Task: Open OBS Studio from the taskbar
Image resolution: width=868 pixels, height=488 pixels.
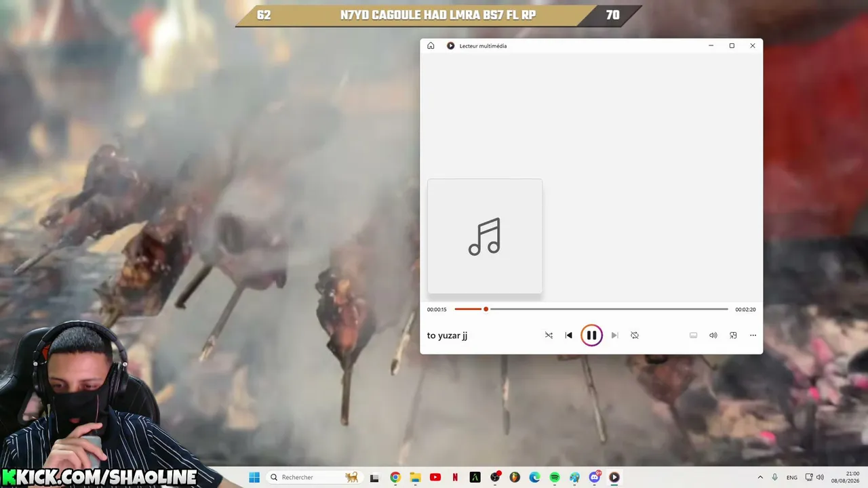Action: coord(495,477)
